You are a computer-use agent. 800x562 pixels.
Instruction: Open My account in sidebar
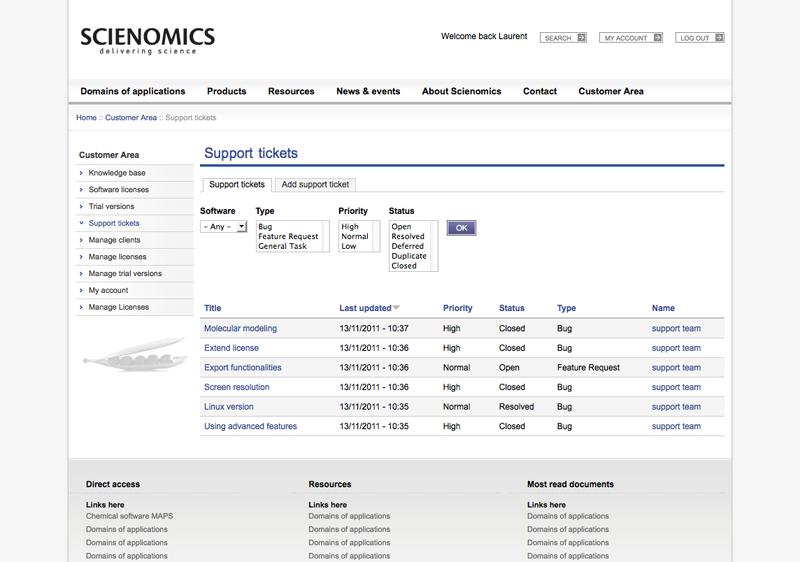pyautogui.click(x=108, y=291)
